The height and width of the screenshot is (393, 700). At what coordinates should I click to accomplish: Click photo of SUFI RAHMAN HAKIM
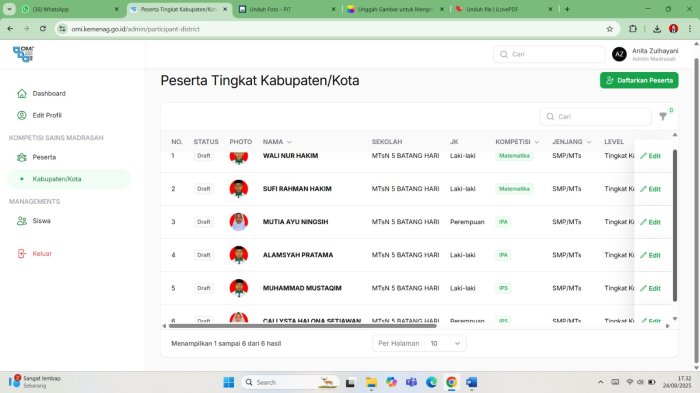coord(239,189)
